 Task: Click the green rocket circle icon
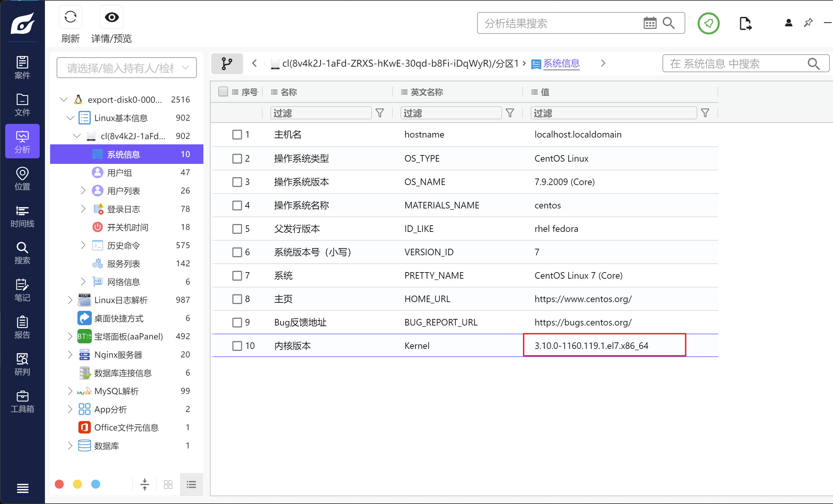(x=708, y=23)
